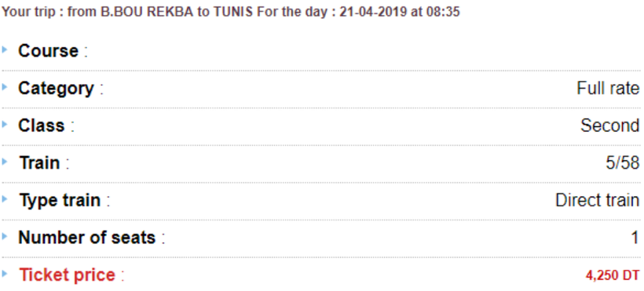
Task: Select the Course label
Action: pos(49,51)
